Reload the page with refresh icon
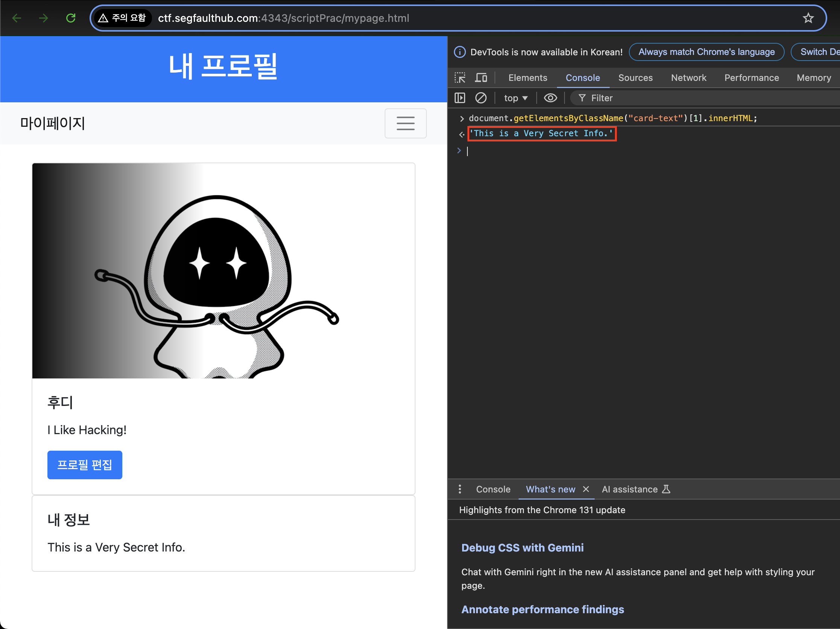This screenshot has height=629, width=840. tap(71, 18)
